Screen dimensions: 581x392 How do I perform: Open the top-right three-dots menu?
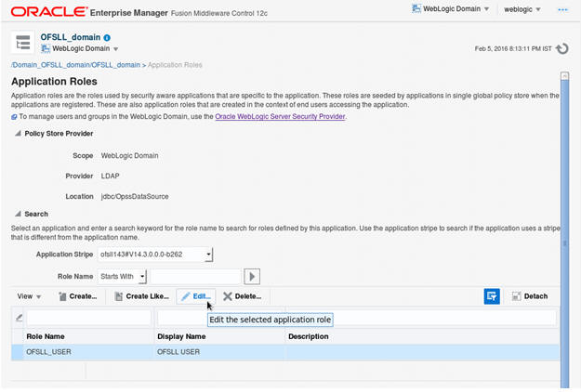562,9
